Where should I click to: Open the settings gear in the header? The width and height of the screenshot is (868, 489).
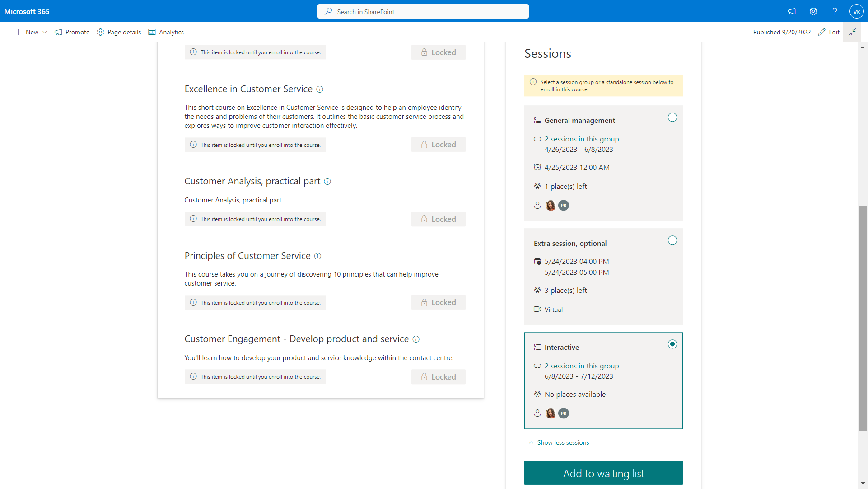point(813,12)
